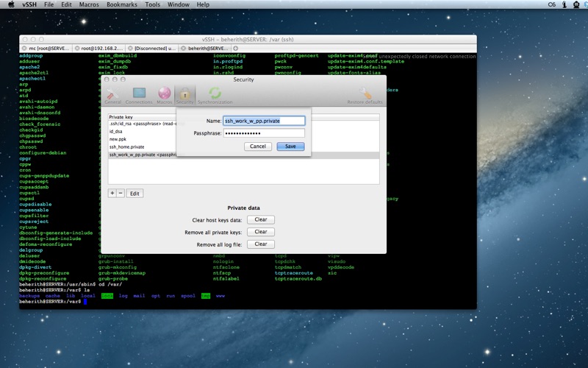Click the Security padlock icon

coord(185,94)
